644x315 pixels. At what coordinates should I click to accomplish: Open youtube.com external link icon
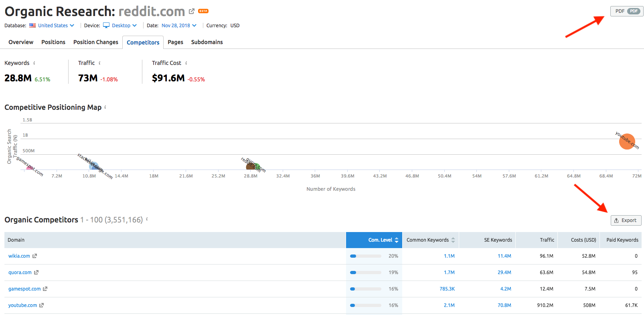tap(42, 305)
